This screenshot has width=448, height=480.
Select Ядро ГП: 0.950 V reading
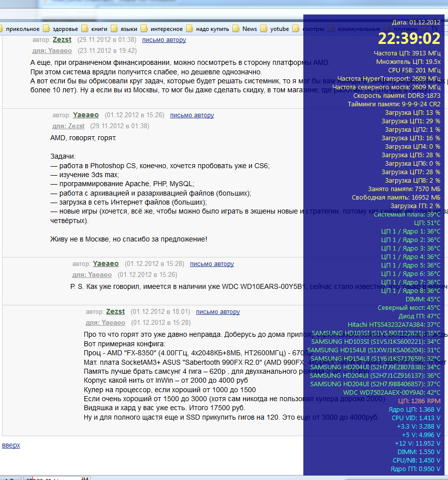coord(415,469)
